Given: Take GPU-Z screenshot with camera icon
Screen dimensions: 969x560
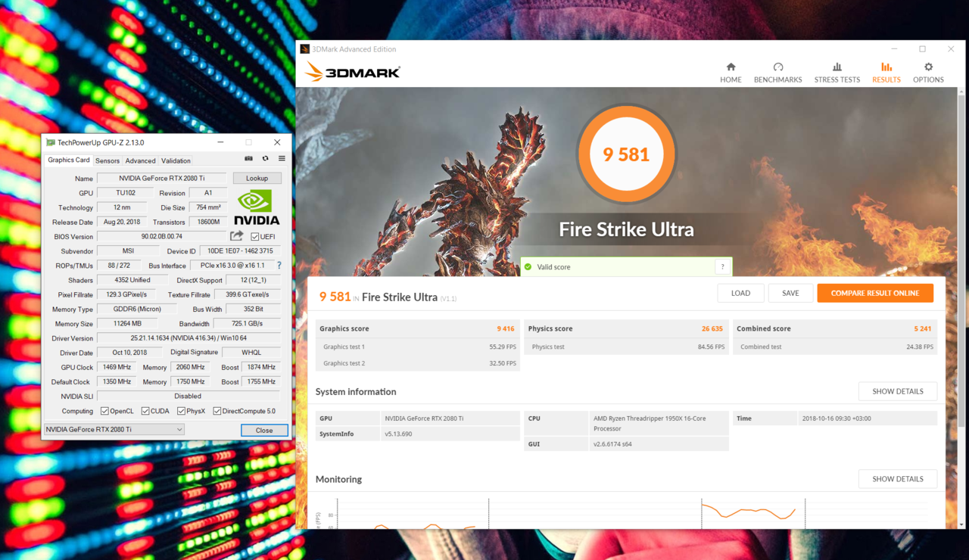Looking at the screenshot, I should (x=248, y=159).
